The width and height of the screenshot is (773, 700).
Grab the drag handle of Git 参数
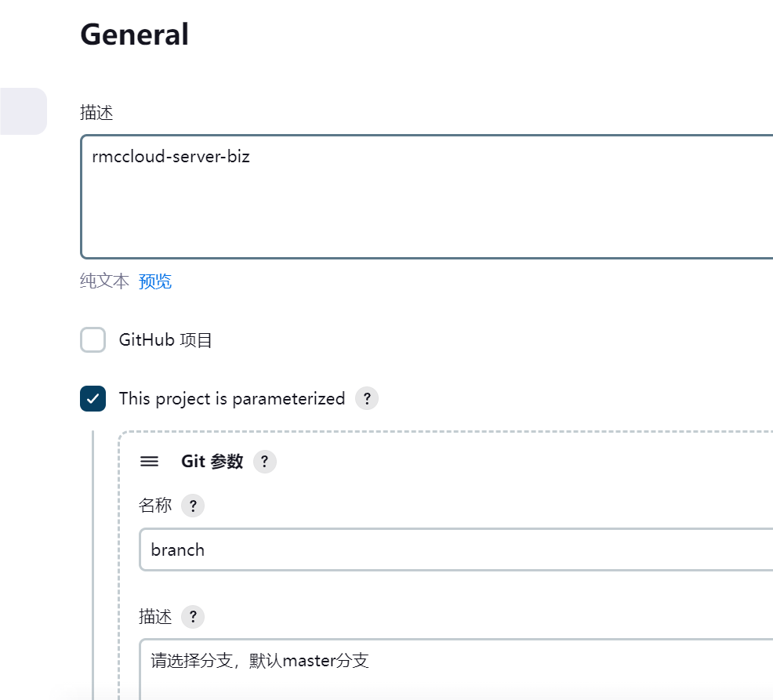pyautogui.click(x=150, y=462)
